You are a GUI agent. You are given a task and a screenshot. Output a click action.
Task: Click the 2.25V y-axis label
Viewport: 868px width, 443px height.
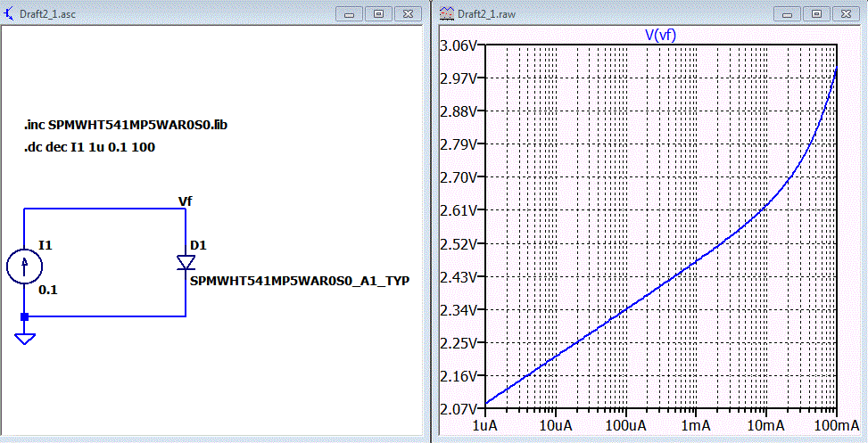(x=457, y=343)
